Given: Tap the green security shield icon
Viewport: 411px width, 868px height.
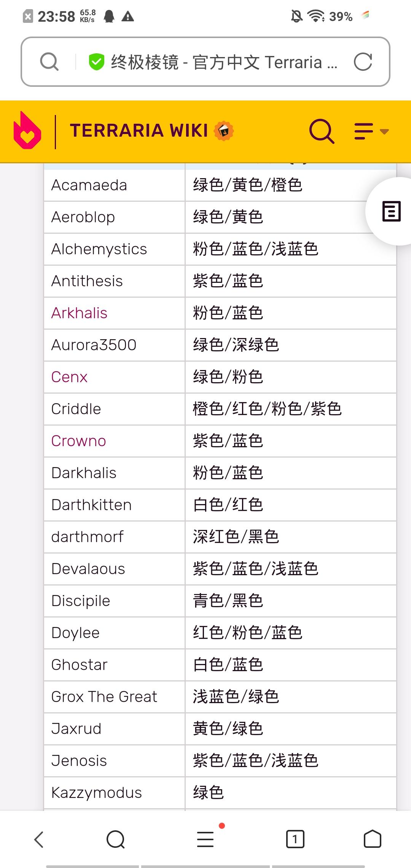Looking at the screenshot, I should click(x=96, y=62).
